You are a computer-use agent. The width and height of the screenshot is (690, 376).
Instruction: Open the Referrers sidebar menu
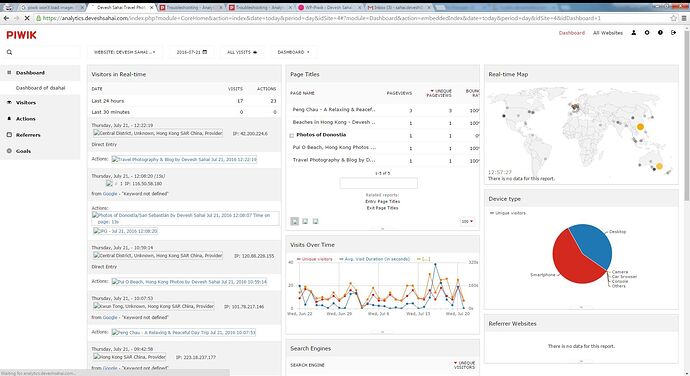40,135
